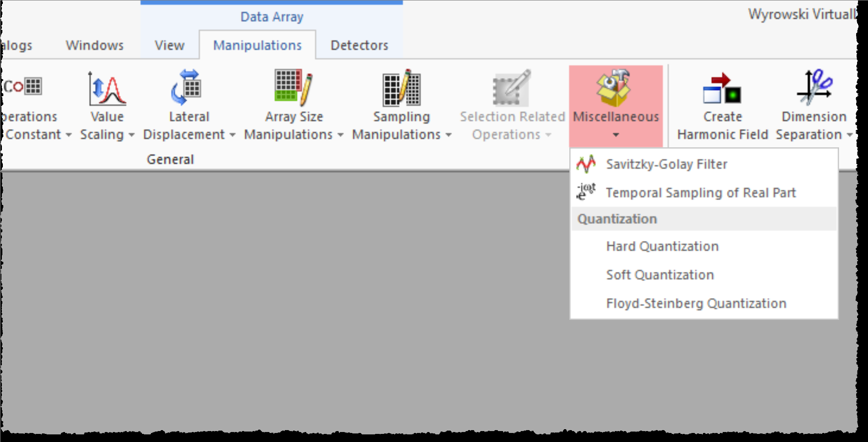Choose Hard Quantization from the menu
The image size is (868, 442).
pyautogui.click(x=662, y=246)
